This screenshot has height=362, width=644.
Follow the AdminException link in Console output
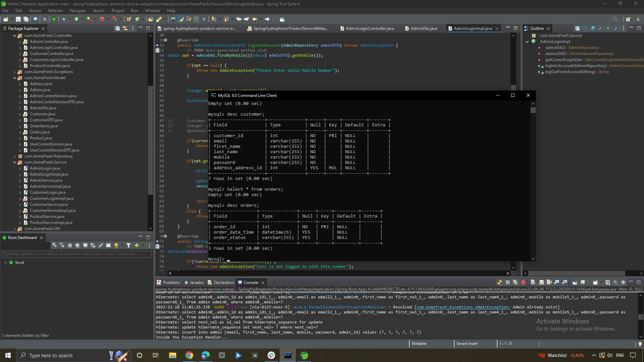[462, 307]
